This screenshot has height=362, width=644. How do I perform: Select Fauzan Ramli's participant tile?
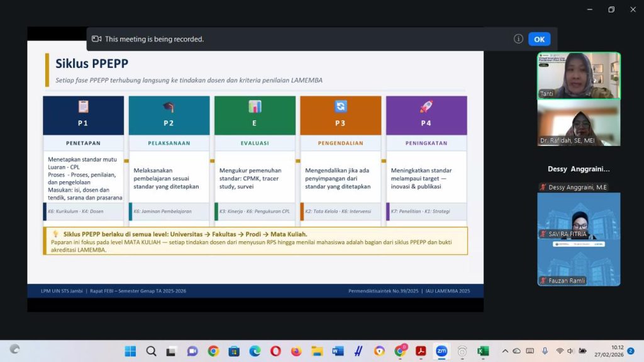tap(579, 263)
